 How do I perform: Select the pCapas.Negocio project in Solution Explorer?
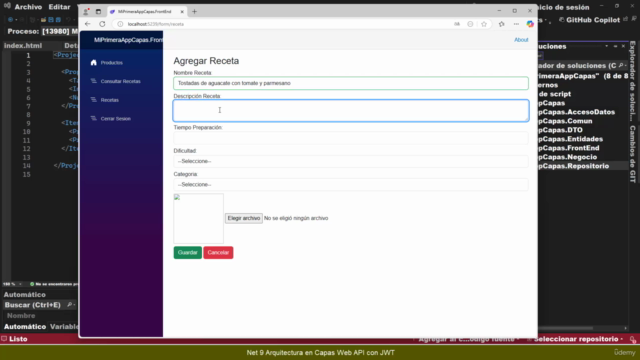pos(567,157)
